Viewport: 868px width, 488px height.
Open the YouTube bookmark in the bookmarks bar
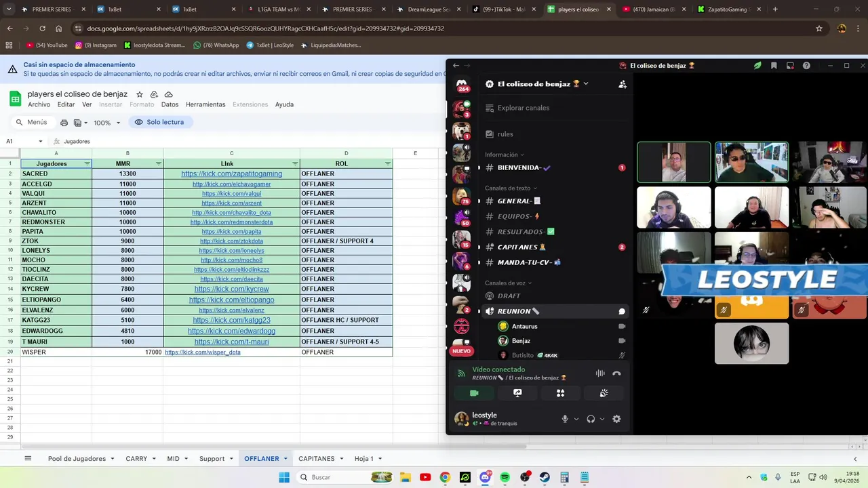click(47, 45)
